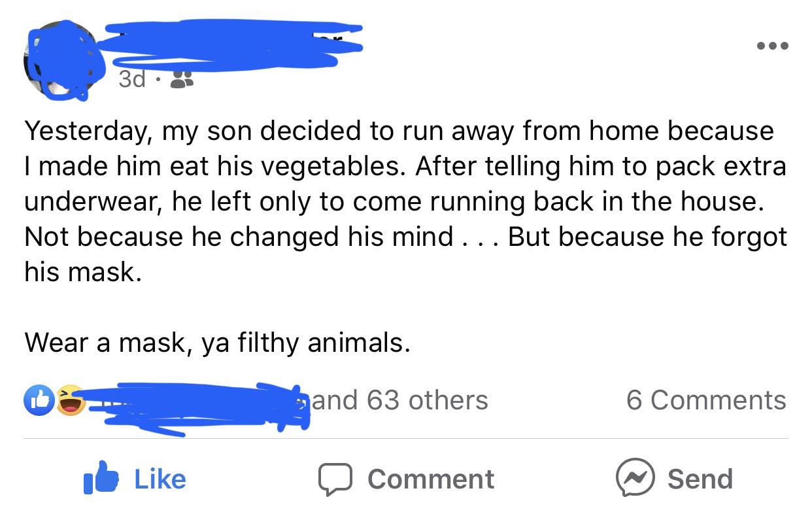Click the "Send" text label
The image size is (812, 514).
pos(700,479)
